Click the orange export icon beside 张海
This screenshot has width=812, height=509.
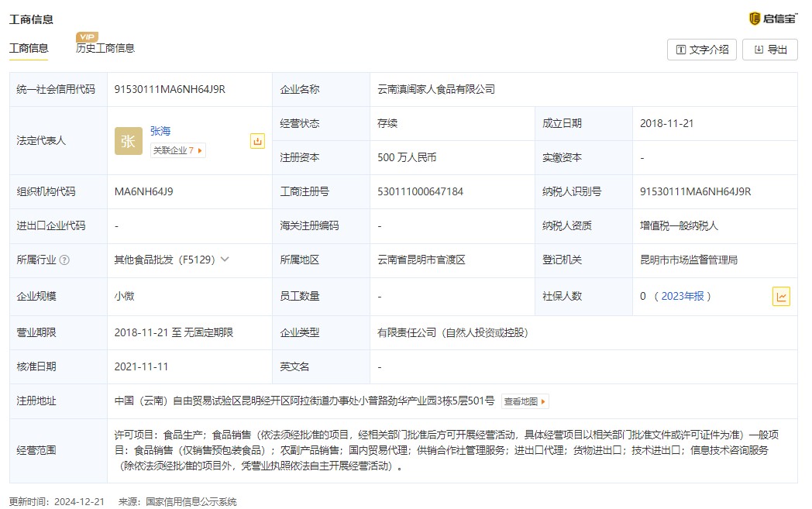coord(257,141)
